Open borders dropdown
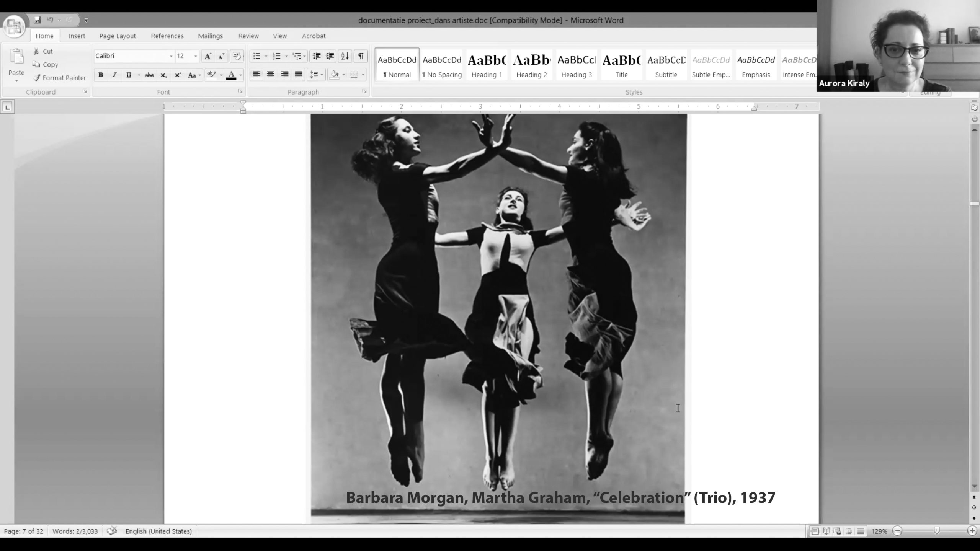980x551 pixels. (363, 75)
